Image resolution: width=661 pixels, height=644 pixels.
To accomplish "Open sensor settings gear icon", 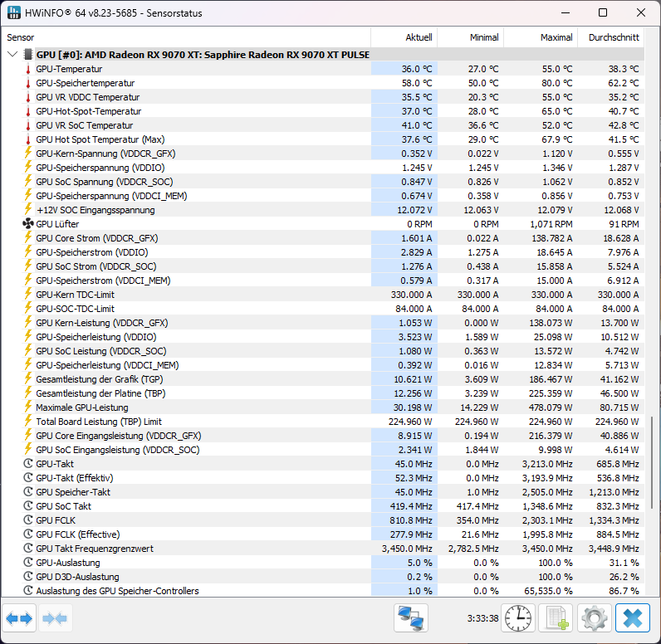I will click(x=594, y=618).
